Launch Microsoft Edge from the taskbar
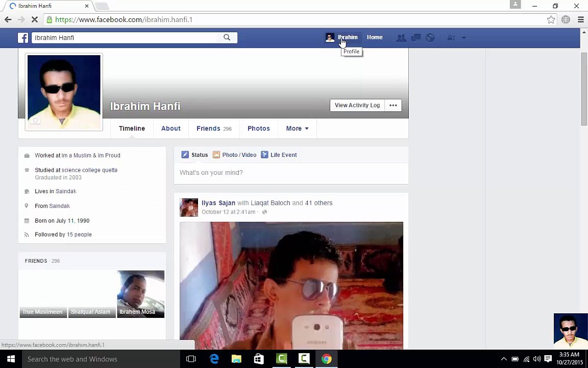588x368 pixels. click(x=214, y=359)
